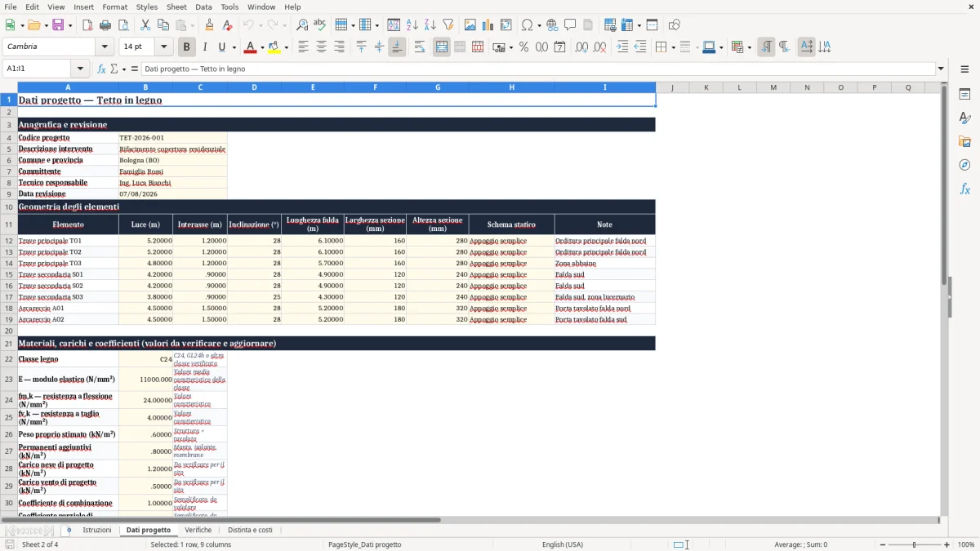Viewport: 980px width, 551px height.
Task: Open sidebar Properties panel icon
Action: point(964,95)
